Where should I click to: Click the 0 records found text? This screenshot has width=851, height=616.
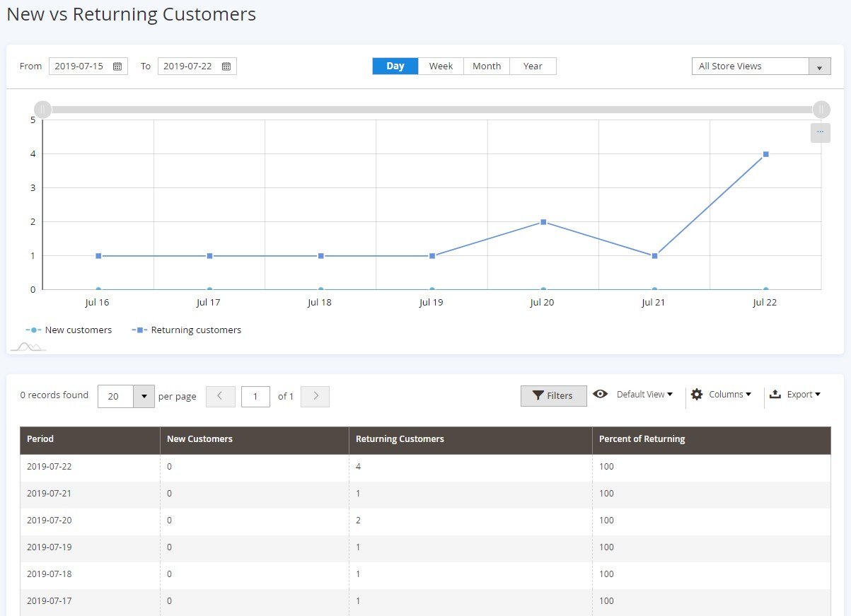(54, 395)
